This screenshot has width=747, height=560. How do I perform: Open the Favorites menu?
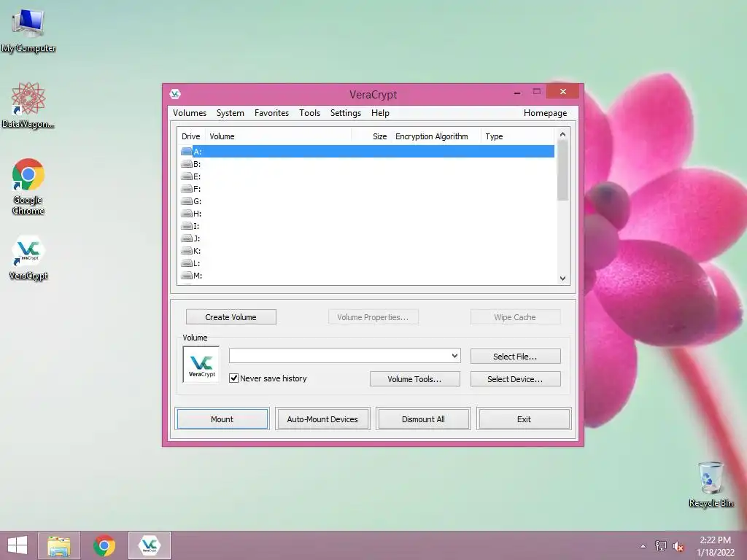click(x=271, y=113)
